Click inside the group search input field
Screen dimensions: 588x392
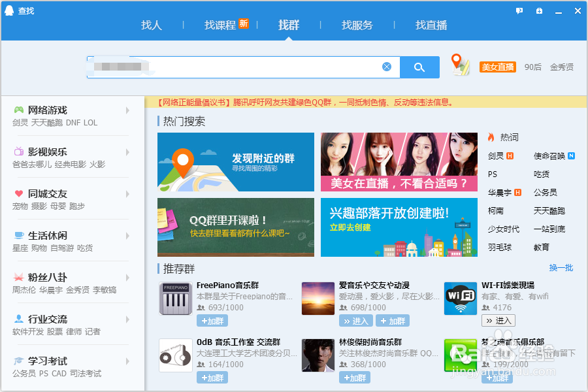pos(244,67)
